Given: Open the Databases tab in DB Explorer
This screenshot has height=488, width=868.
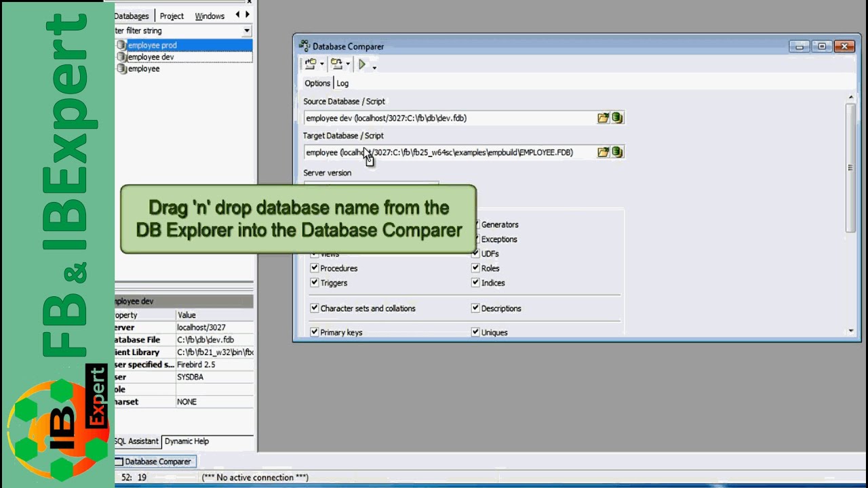Looking at the screenshot, I should pos(132,16).
